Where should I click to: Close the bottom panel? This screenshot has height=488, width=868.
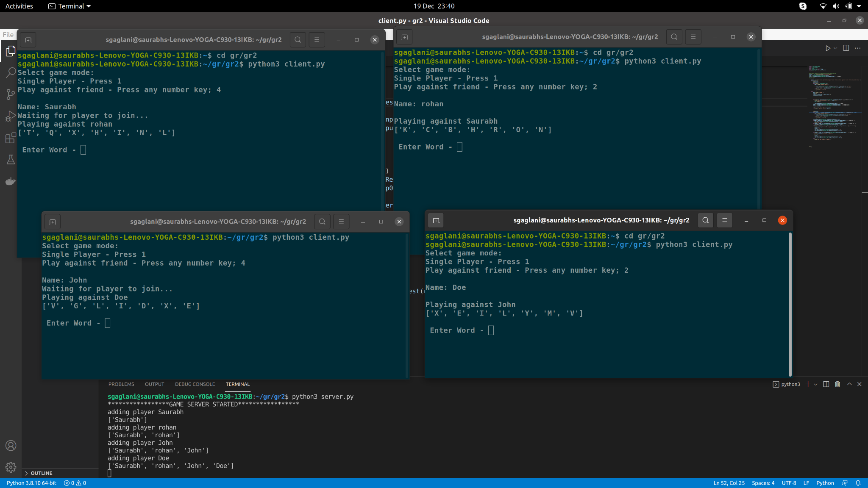[860, 384]
